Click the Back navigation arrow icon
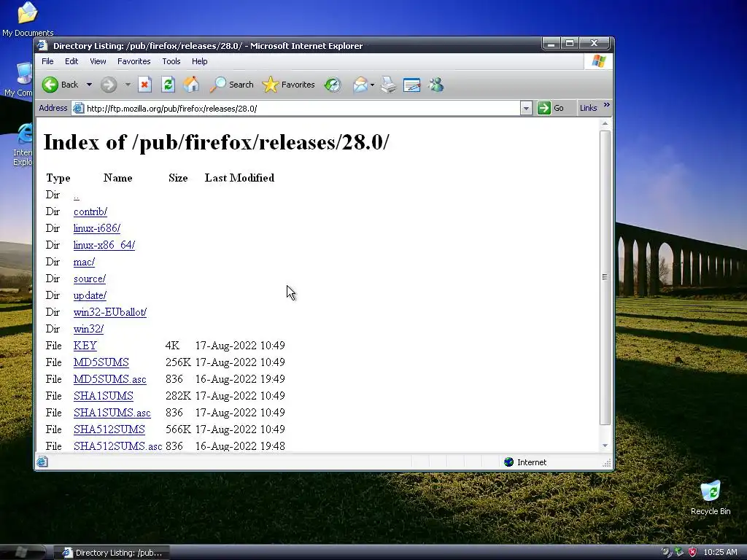This screenshot has height=560, width=747. pyautogui.click(x=50, y=85)
